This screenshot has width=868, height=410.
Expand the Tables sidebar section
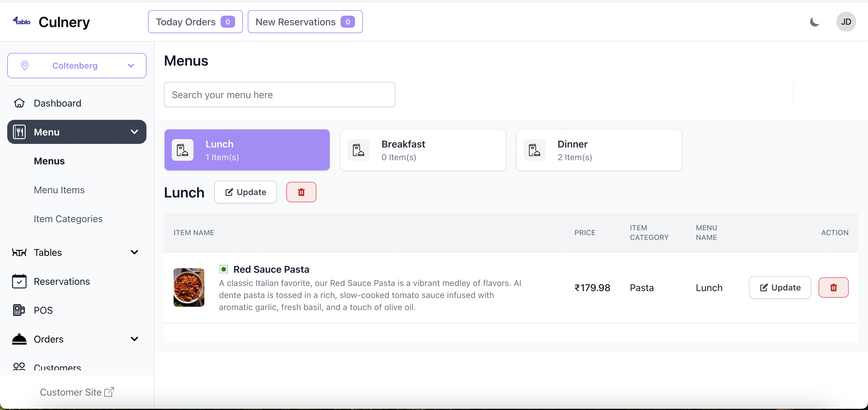point(134,253)
